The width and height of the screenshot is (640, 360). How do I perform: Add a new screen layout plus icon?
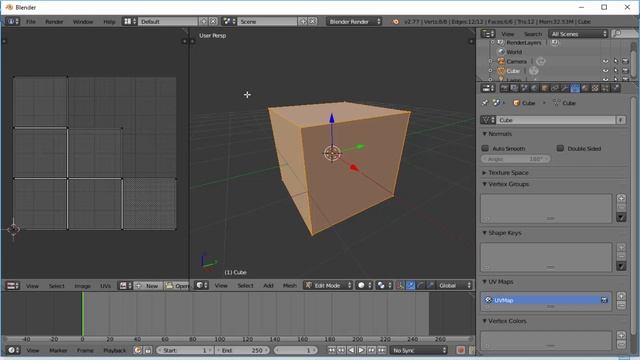pos(203,21)
